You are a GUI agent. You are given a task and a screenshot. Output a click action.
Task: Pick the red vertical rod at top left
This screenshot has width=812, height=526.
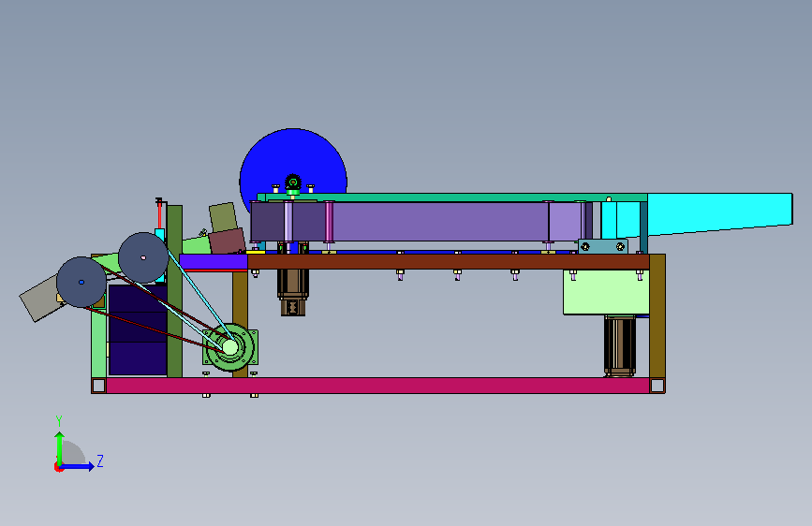[x=159, y=213]
